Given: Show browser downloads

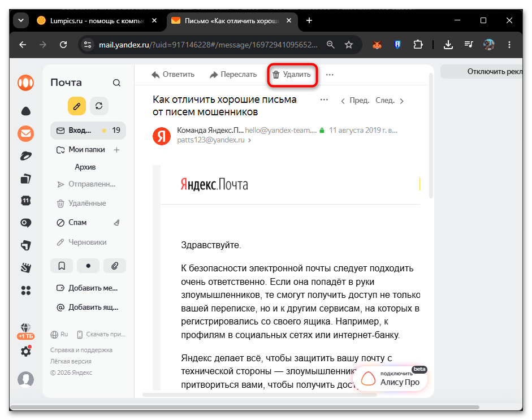Looking at the screenshot, I should coord(448,45).
